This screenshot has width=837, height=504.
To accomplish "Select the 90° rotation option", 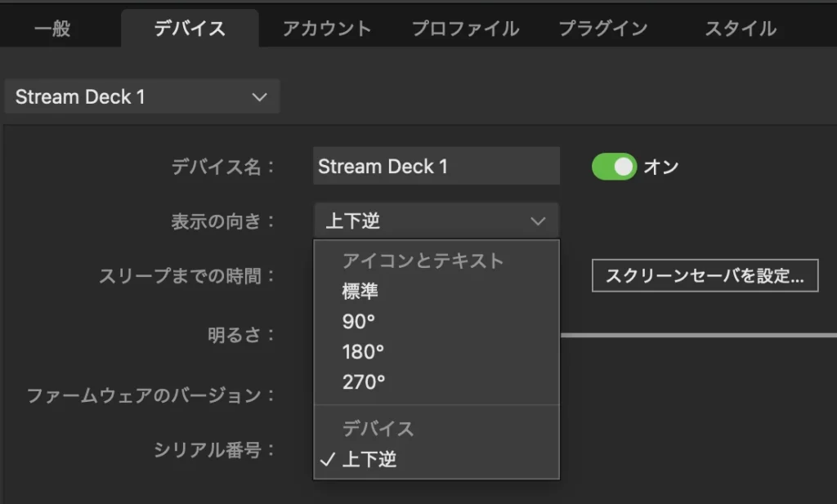I will point(436,322).
